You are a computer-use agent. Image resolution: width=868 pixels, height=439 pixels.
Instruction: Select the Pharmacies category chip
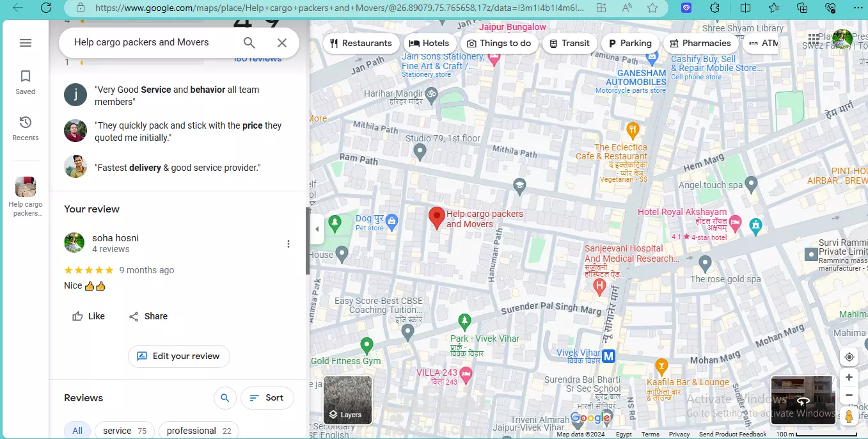pos(700,44)
